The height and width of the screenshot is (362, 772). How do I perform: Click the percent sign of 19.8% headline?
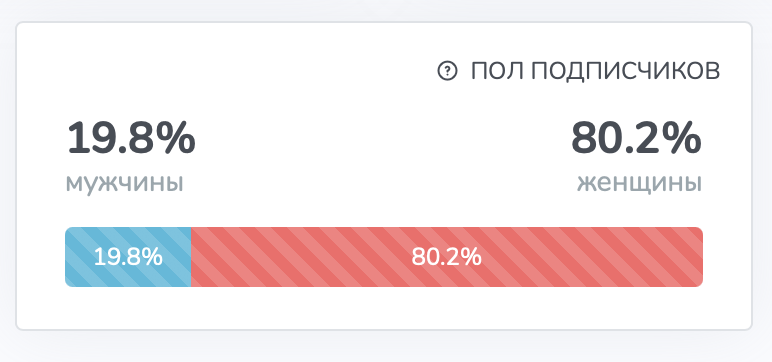[x=178, y=139]
